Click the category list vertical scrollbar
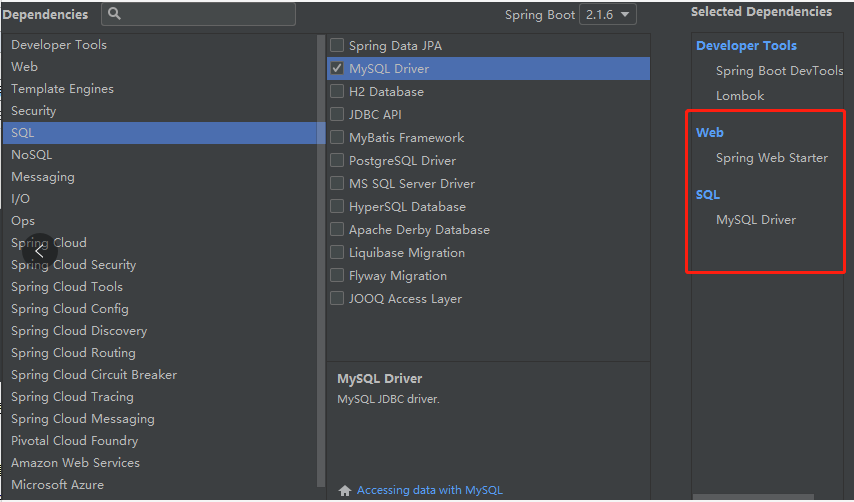This screenshot has width=854, height=502. pos(321,261)
